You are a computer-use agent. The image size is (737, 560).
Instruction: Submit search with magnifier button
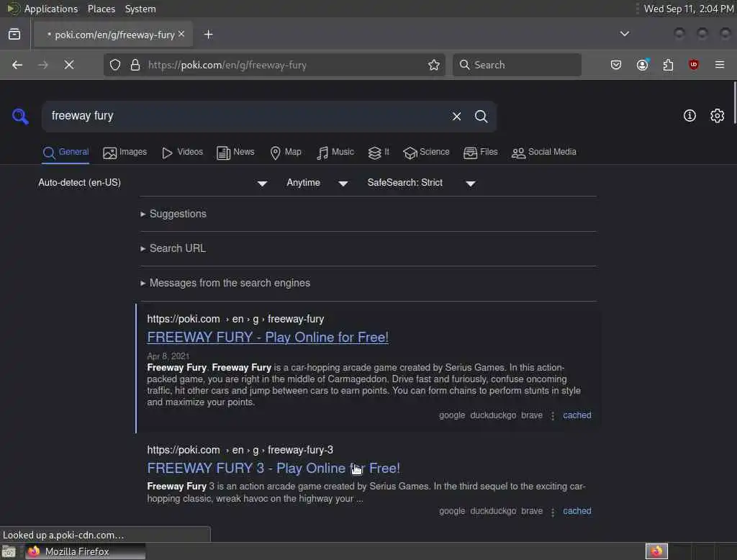coord(481,116)
